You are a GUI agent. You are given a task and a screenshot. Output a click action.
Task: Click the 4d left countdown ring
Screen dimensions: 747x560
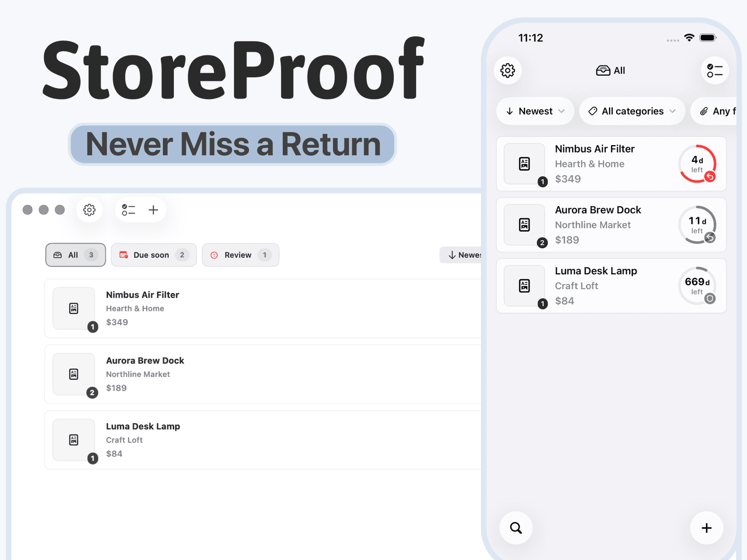coord(697,164)
